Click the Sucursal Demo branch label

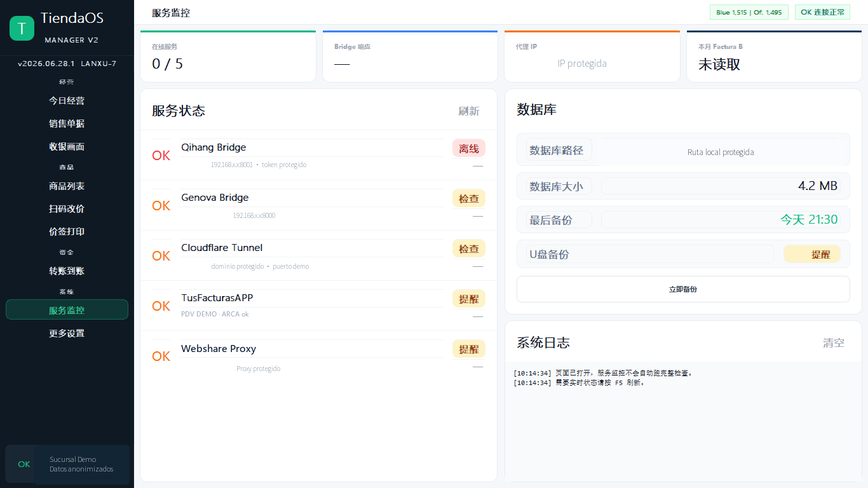pos(73,459)
